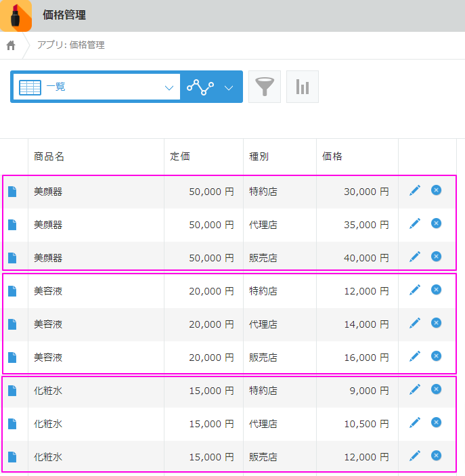This screenshot has width=465, height=476.
Task: Delete the 美顔器 30,000 円 record
Action: pyautogui.click(x=436, y=190)
